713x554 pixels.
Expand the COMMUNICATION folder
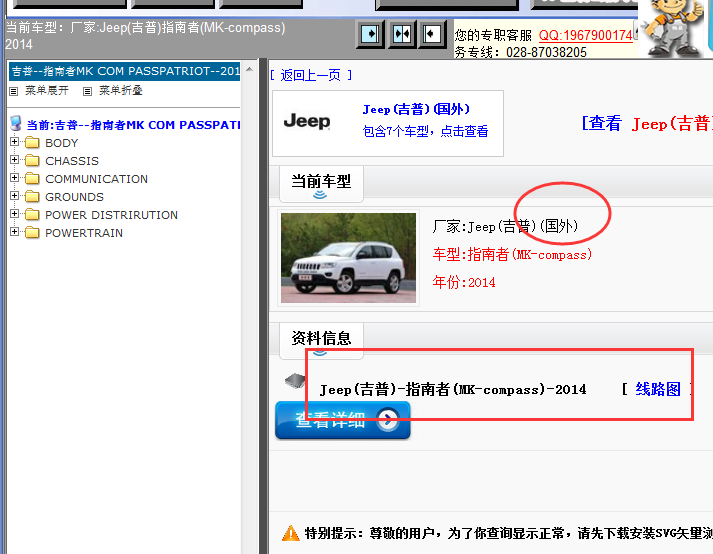click(15, 178)
